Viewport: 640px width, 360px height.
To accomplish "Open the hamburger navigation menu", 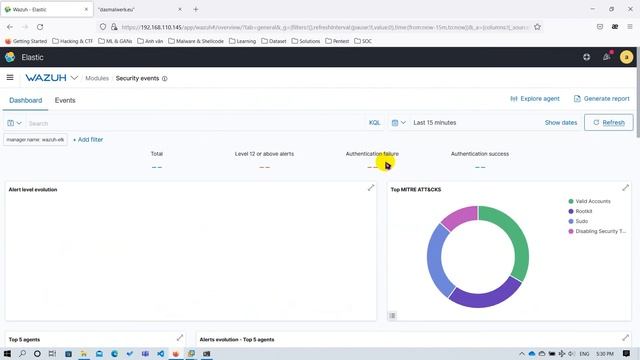I will click(10, 78).
